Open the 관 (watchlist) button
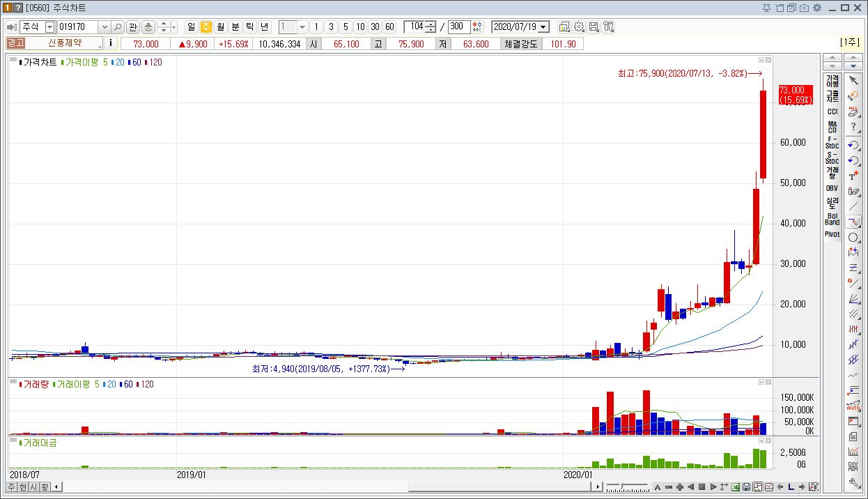 coord(133,26)
